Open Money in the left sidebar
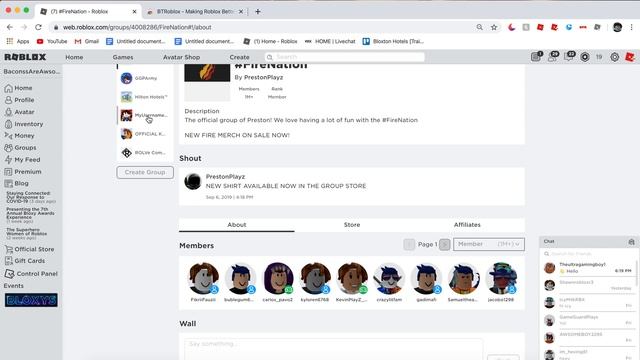Screen dimensions: 640x360 click(19, 136)
